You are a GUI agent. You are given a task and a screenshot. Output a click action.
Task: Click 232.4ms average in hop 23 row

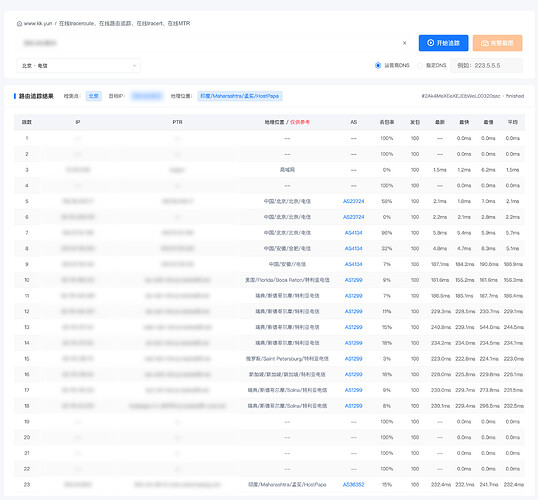click(513, 485)
